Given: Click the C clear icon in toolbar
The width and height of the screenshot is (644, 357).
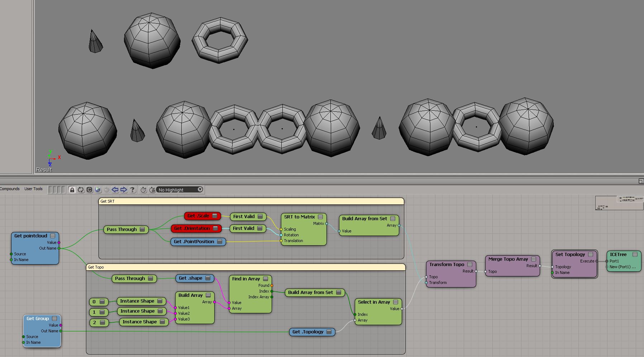Looking at the screenshot, I should (x=89, y=190).
